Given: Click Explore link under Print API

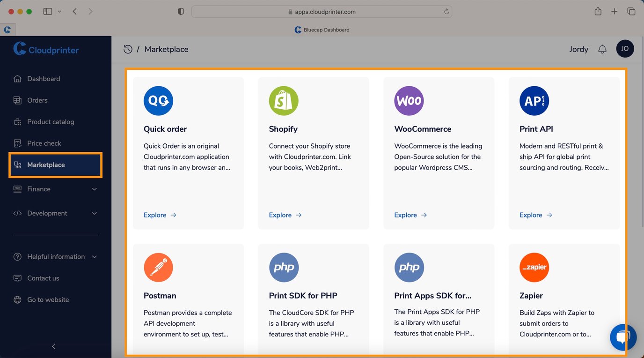Looking at the screenshot, I should point(535,215).
